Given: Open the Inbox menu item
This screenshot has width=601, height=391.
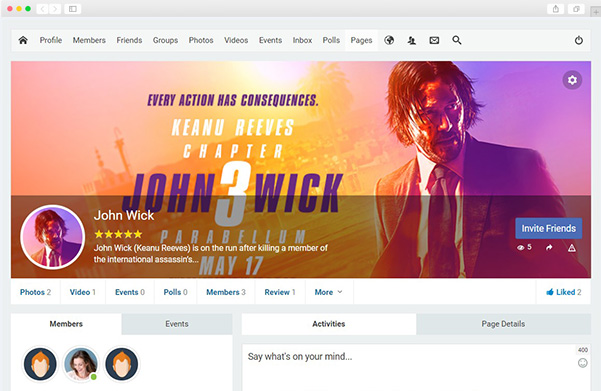Looking at the screenshot, I should click(x=302, y=40).
